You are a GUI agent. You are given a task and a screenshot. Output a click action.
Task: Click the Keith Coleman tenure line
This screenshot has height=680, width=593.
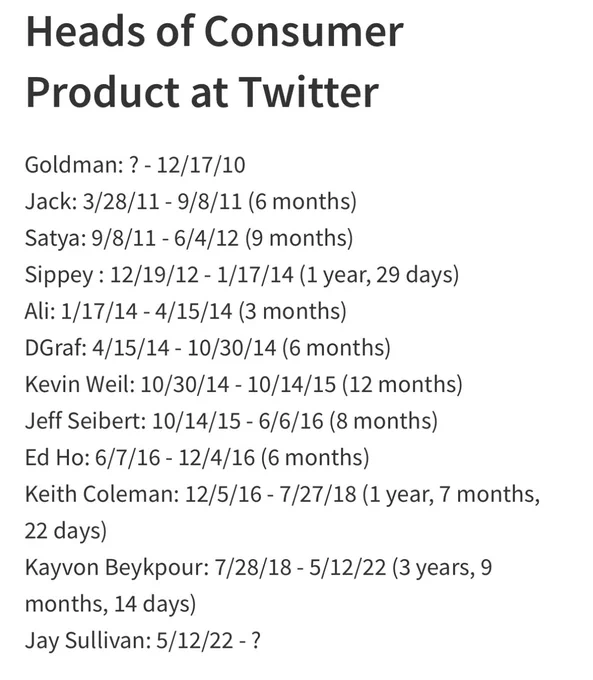click(282, 494)
